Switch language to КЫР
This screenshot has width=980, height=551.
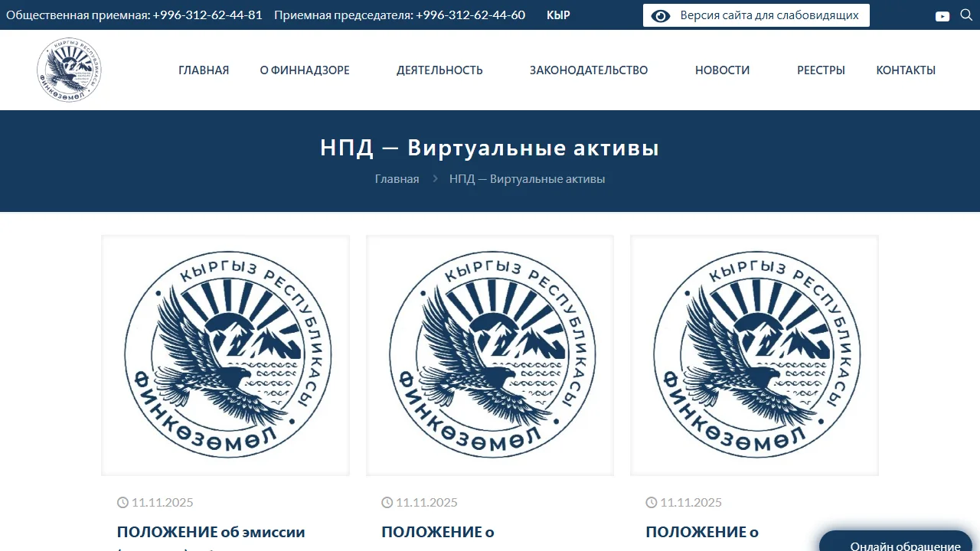click(x=558, y=15)
